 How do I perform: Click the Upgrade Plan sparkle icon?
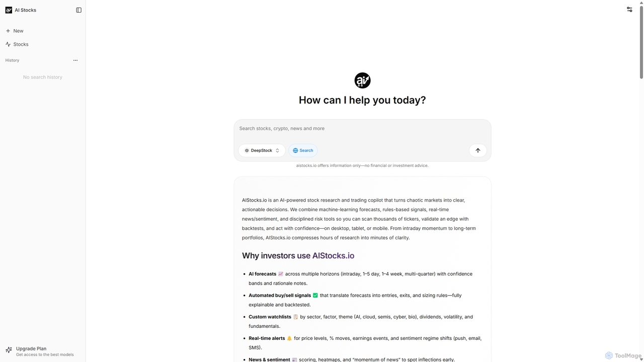coord(9,350)
